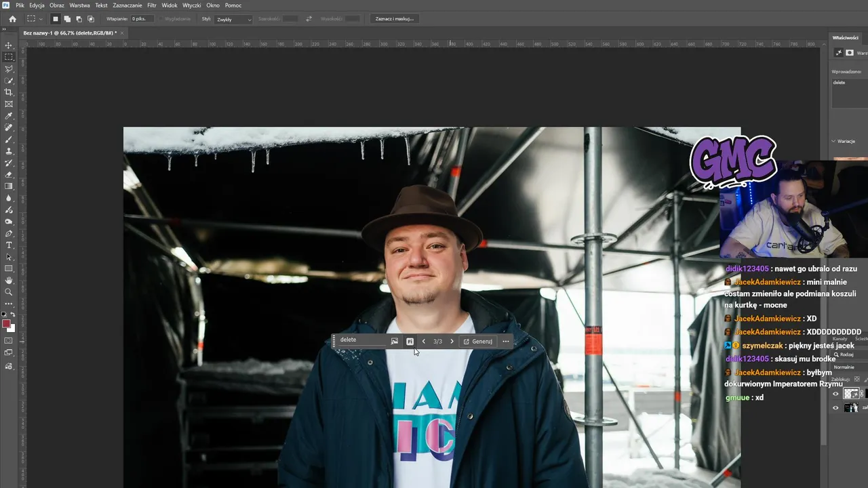Open the Styl dropdown set to Zwykły
This screenshot has height=488, width=868.
pyautogui.click(x=233, y=19)
